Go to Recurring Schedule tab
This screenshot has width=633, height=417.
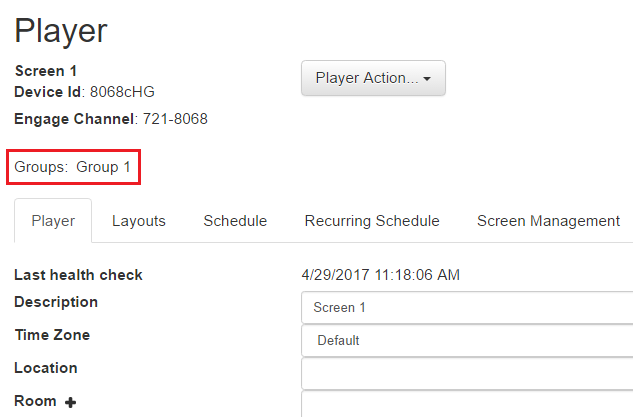[x=372, y=221]
